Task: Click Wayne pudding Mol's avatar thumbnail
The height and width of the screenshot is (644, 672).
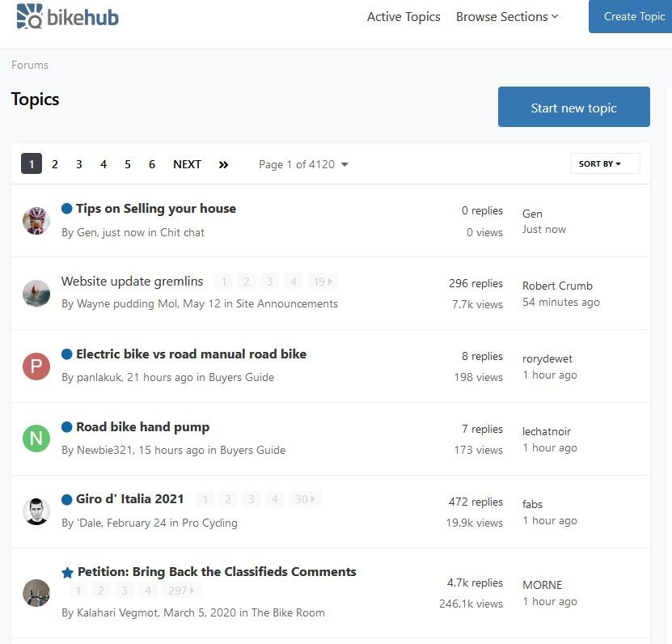Action: 36,293
